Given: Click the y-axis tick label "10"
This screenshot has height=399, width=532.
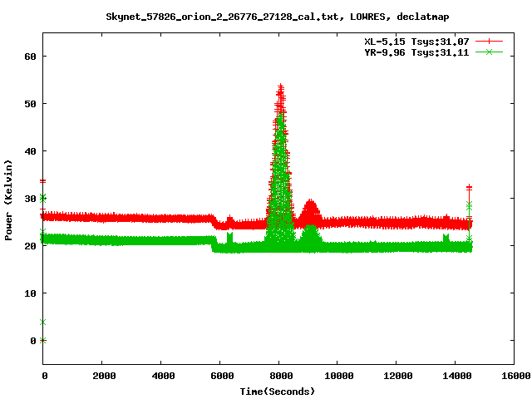Looking at the screenshot, I should pyautogui.click(x=30, y=293).
